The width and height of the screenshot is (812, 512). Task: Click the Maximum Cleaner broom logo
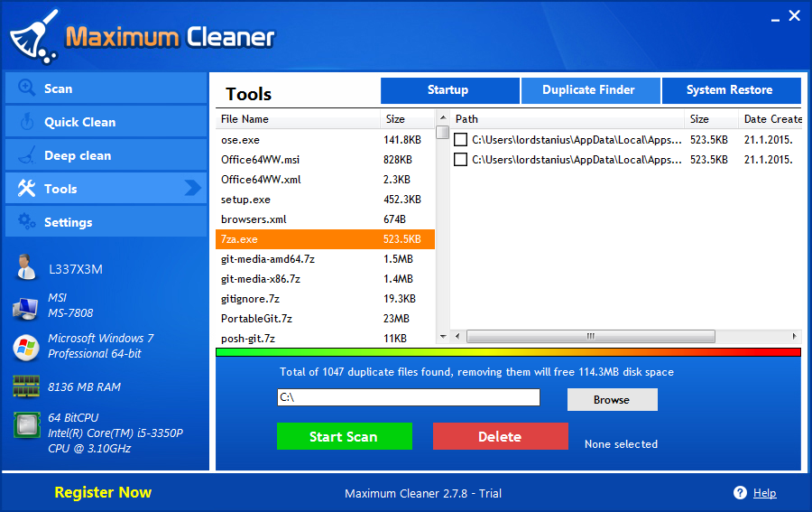coord(34,37)
